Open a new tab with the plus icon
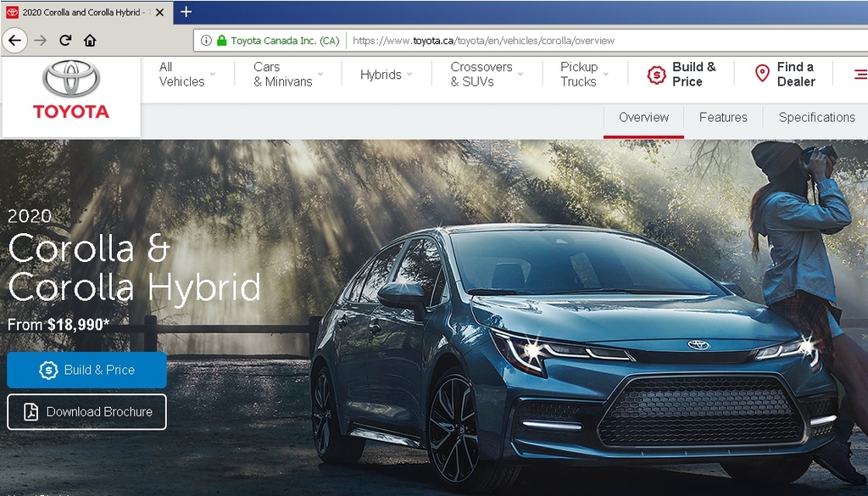 point(186,12)
